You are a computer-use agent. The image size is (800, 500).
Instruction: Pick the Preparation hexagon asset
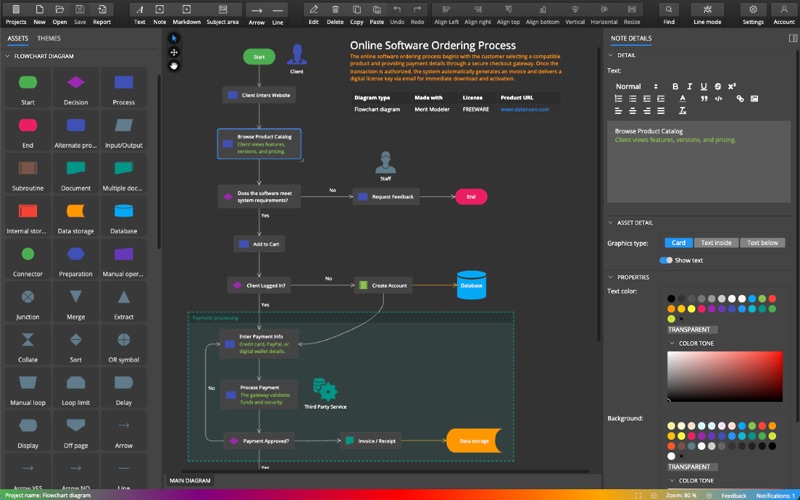76,254
